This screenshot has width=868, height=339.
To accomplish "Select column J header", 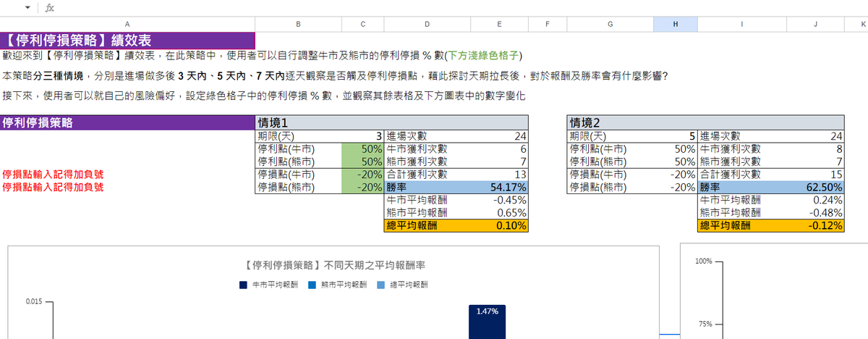I will coord(815,24).
